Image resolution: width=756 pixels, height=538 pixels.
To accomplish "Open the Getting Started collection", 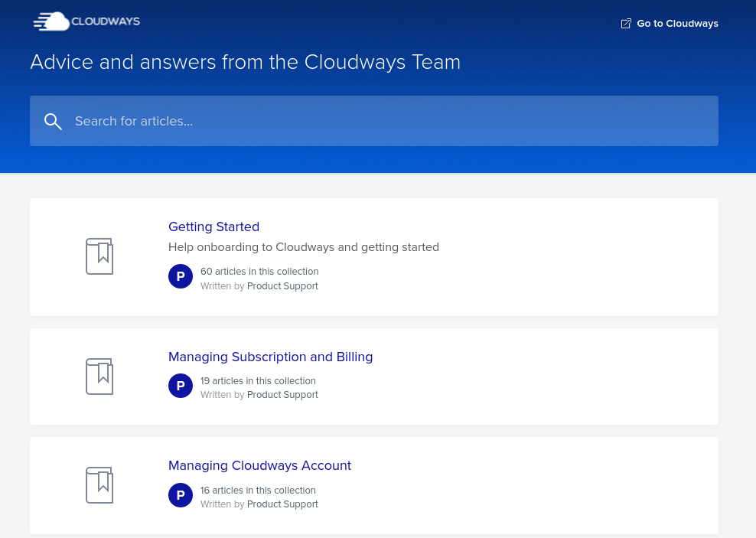I will point(213,227).
